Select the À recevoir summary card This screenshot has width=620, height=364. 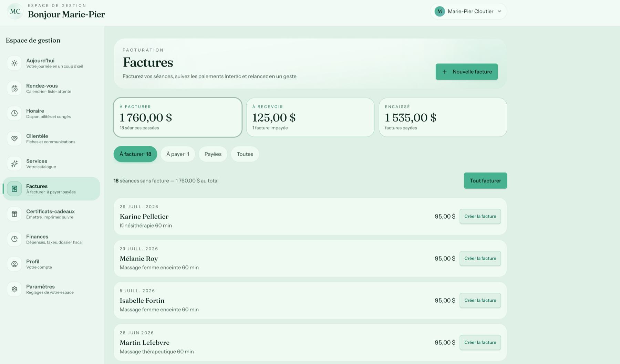310,117
